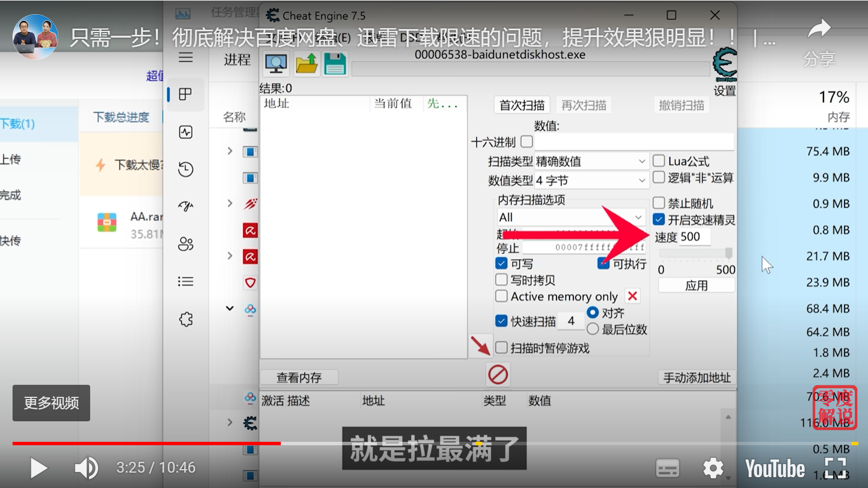Open Task Manager Services puzzle icon
This screenshot has height=488, width=868.
(x=185, y=319)
